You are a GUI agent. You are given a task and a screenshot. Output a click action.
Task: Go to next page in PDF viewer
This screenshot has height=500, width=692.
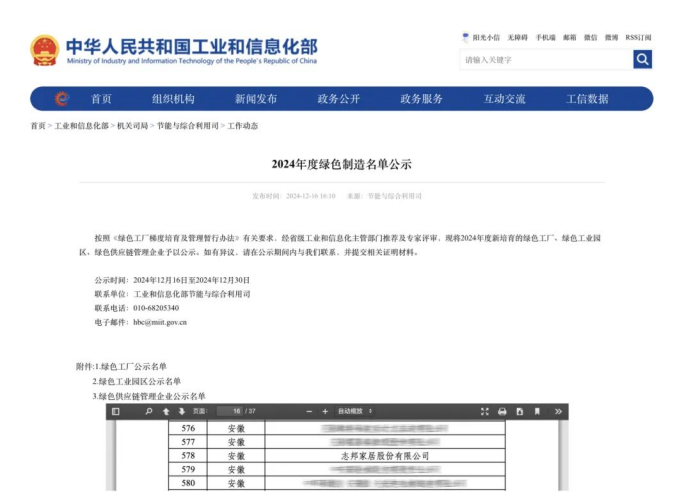181,411
